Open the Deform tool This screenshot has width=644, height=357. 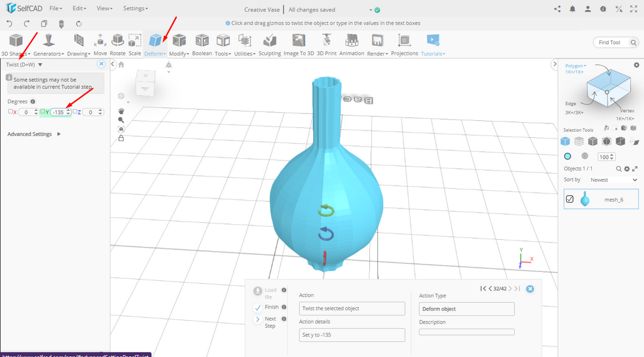(155, 45)
